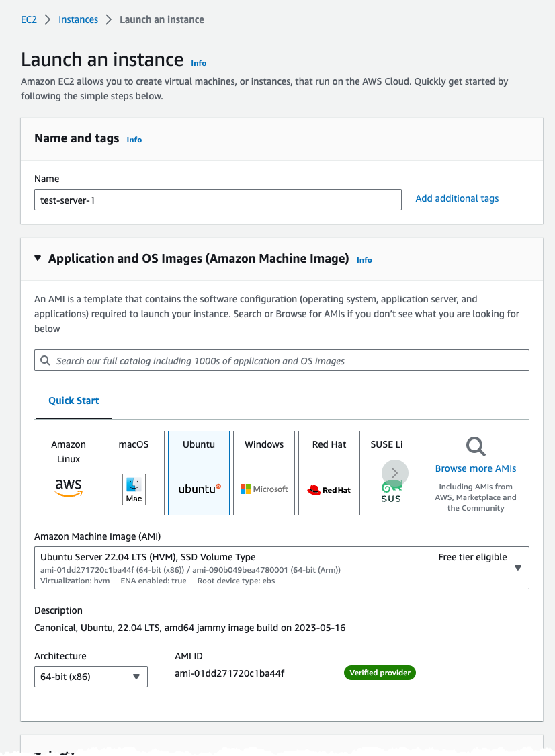The width and height of the screenshot is (555, 756).
Task: Click the Canonical Ubuntu description text
Action: point(190,628)
